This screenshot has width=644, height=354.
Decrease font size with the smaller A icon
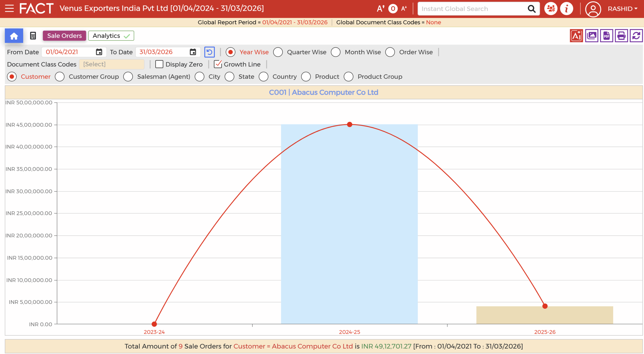coord(404,9)
